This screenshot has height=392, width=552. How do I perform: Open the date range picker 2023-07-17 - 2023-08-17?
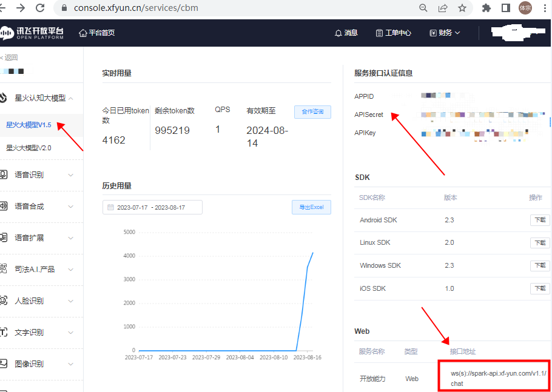point(152,207)
